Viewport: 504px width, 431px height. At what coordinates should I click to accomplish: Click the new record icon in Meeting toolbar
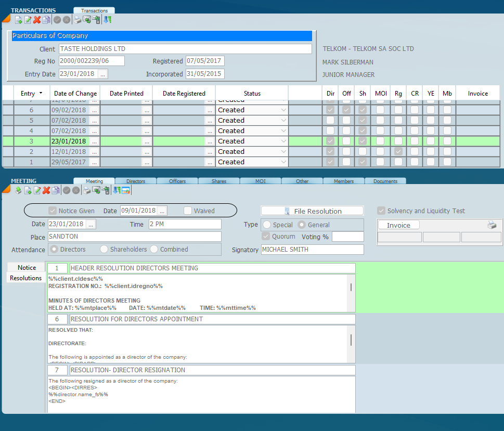(x=28, y=190)
